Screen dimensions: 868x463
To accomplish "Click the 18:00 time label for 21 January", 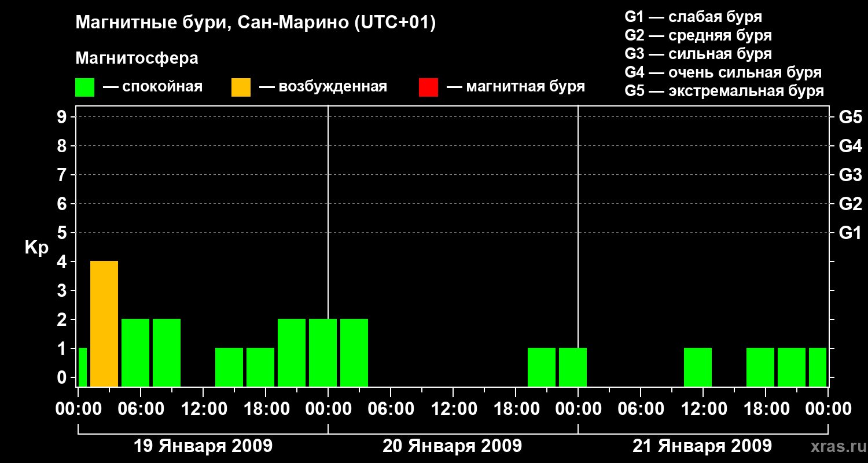I will pyautogui.click(x=766, y=409).
